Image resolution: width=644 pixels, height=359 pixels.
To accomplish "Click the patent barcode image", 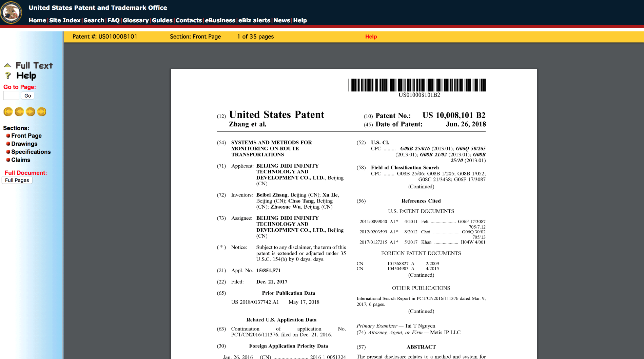I will pyautogui.click(x=417, y=85).
